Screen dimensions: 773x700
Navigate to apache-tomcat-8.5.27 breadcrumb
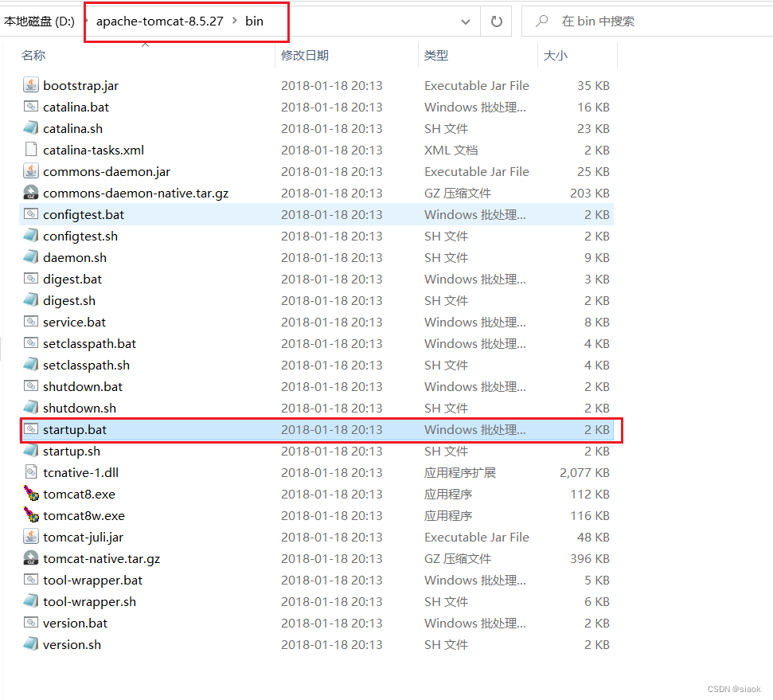[160, 22]
